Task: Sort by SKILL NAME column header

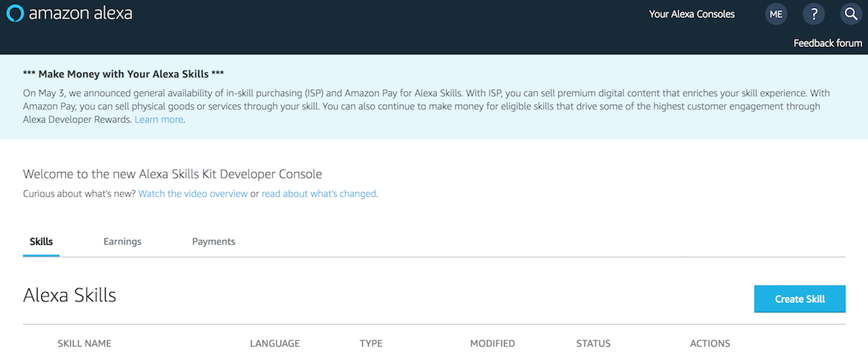Action: [85, 343]
